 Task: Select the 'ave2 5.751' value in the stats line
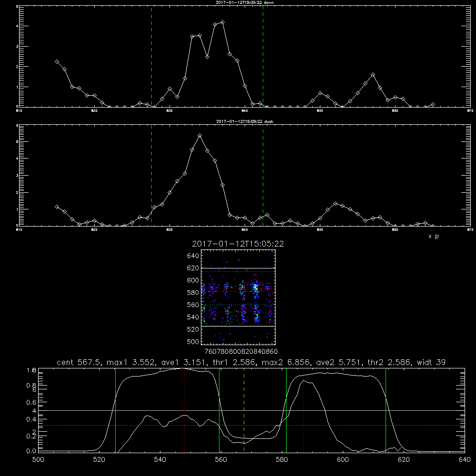point(338,362)
